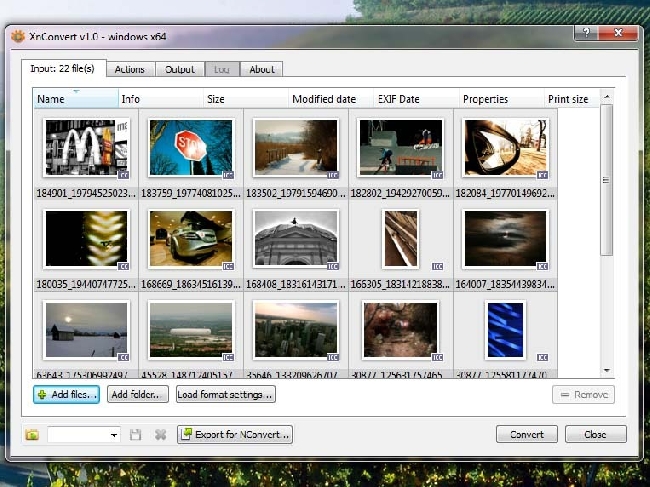Click Add folder button
Screen dimensions: 650x487
(137, 395)
